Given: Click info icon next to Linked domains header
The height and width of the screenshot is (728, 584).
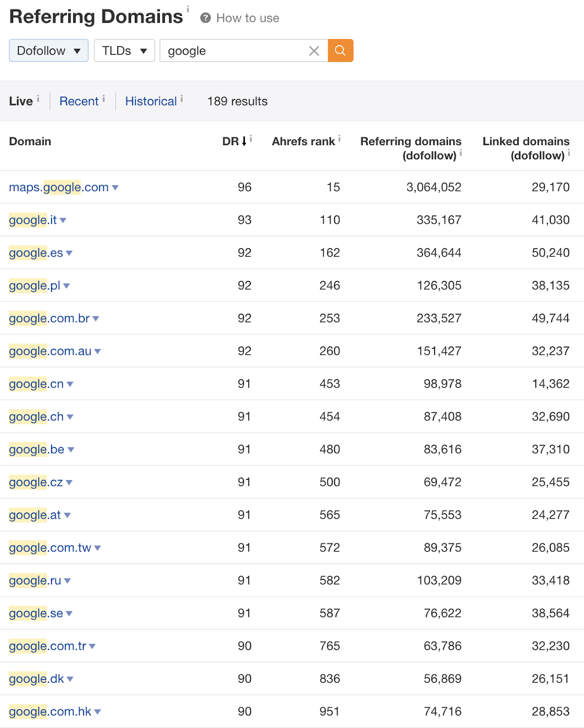Looking at the screenshot, I should [x=569, y=153].
